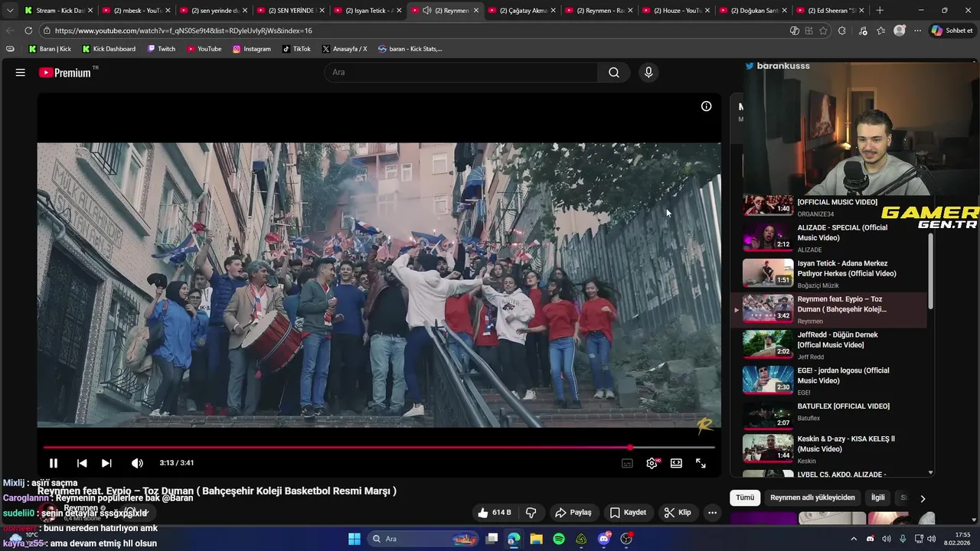Open Spotify from the taskbar
This screenshot has height=551, width=980.
[x=559, y=539]
